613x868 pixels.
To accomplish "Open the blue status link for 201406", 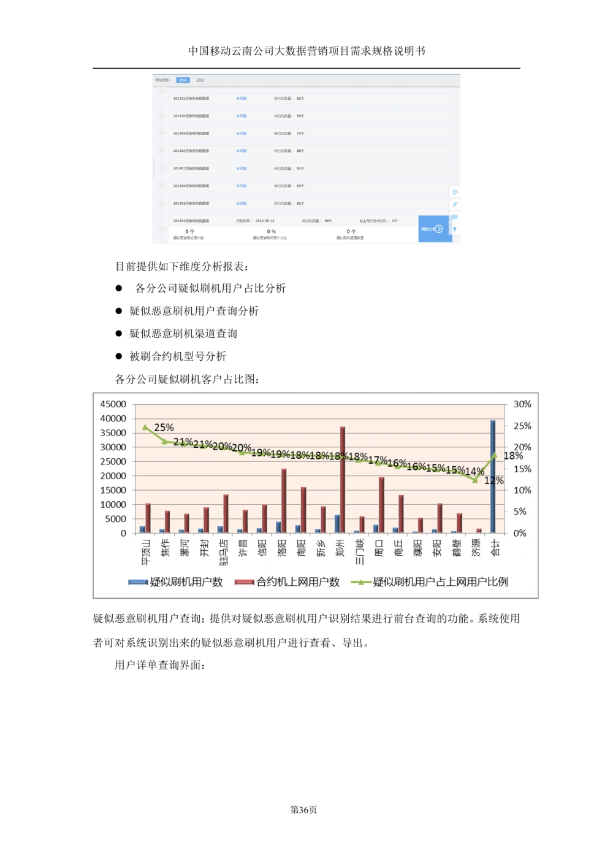I will 242,186.
